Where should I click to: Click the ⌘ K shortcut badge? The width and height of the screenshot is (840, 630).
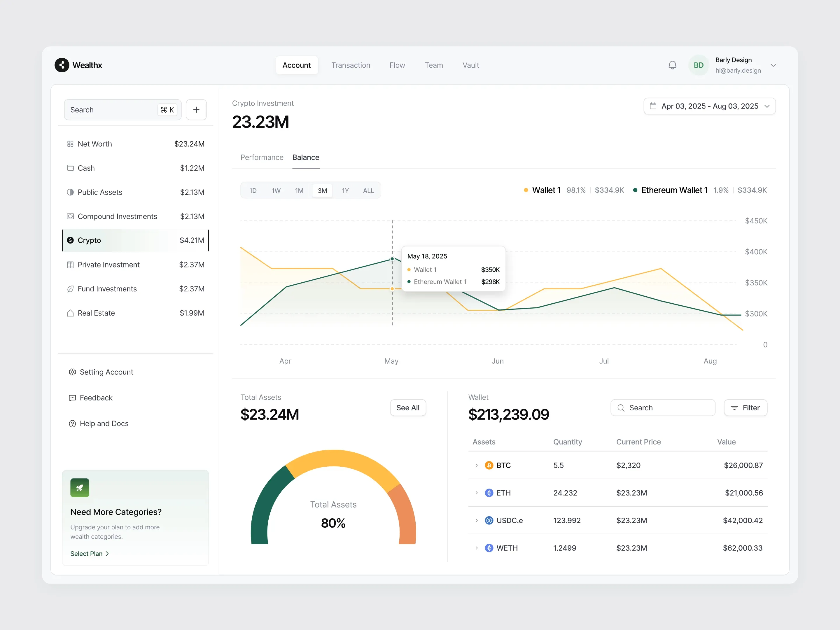point(167,110)
